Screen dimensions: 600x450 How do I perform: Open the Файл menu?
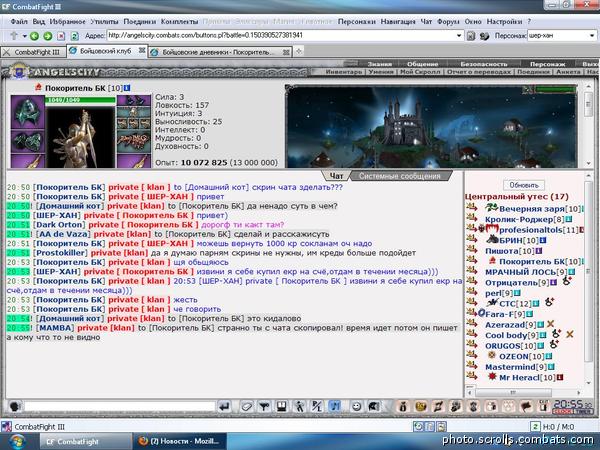pos(19,22)
